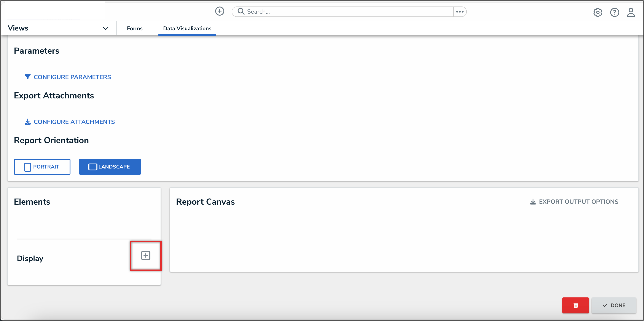Click the circled plus quick-add icon
This screenshot has height=321, width=644.
click(x=220, y=11)
